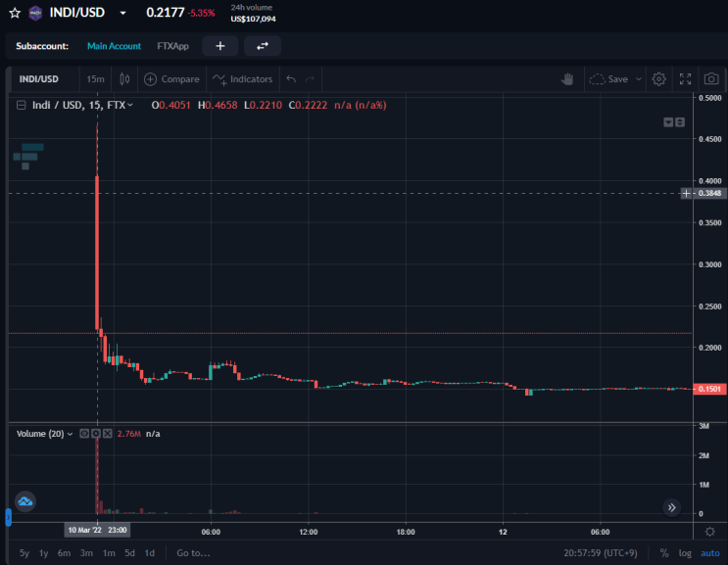This screenshot has width=728, height=565.
Task: Set chart range to 6m
Action: click(x=64, y=553)
